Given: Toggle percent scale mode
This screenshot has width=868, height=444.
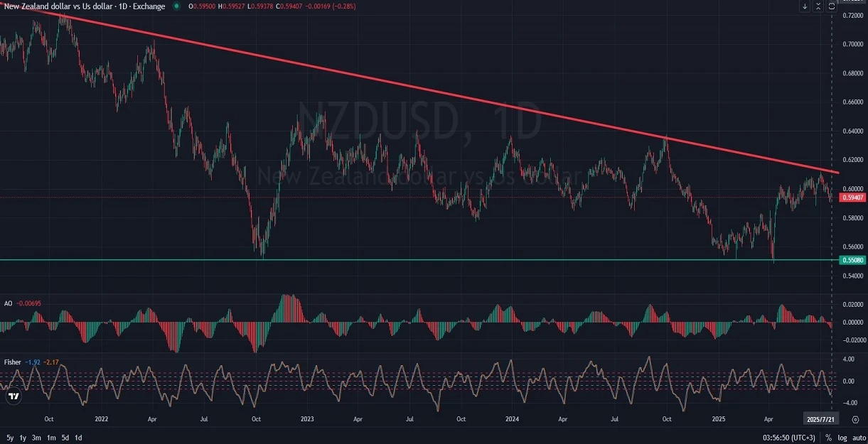Looking at the screenshot, I should (x=828, y=438).
